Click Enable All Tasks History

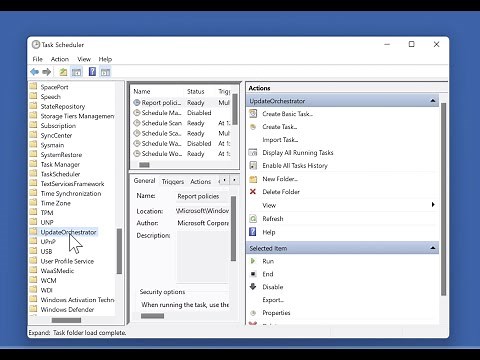295,166
